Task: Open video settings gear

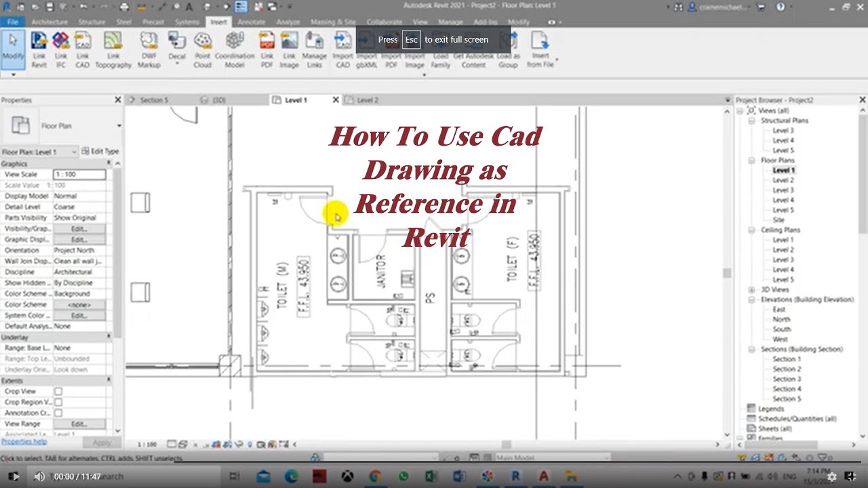Action: pyautogui.click(x=832, y=476)
